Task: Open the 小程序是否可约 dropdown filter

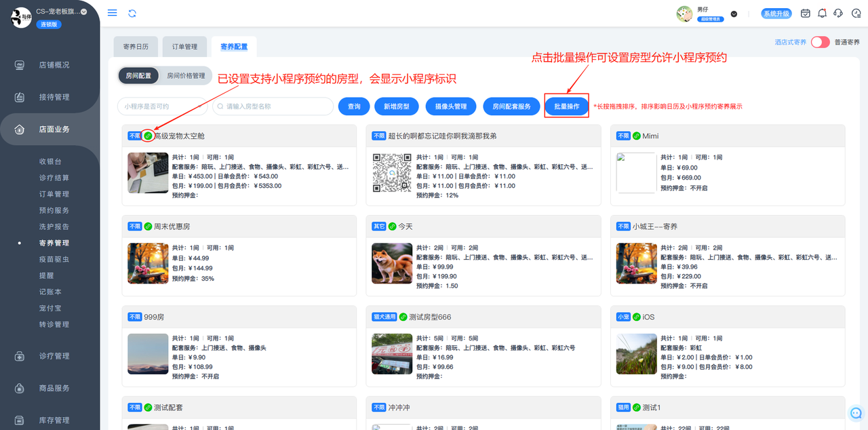Action: [163, 106]
